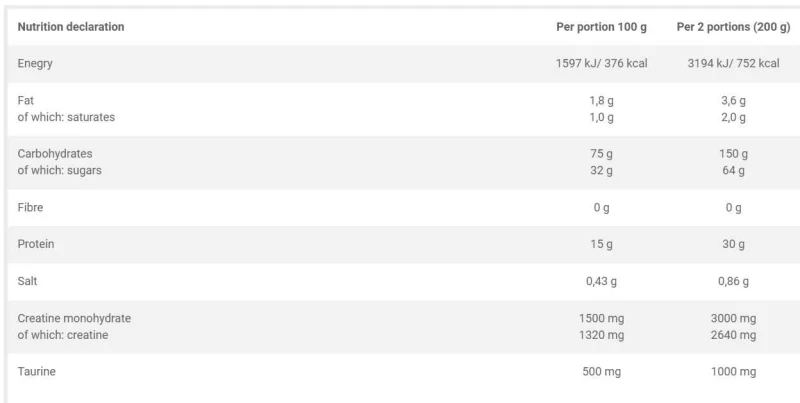Viewport: 800px width, 403px height.
Task: Select the 2640 mg creatine value
Action: click(733, 335)
